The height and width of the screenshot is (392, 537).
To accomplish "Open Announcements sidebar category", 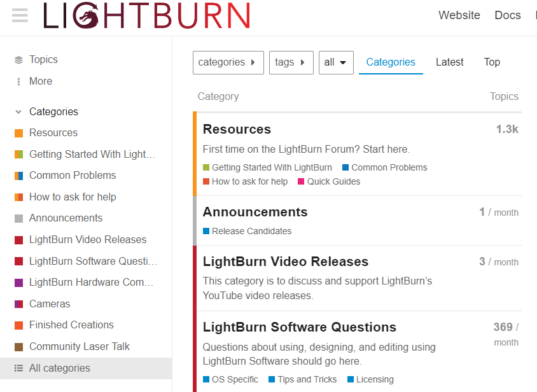I will pos(66,218).
